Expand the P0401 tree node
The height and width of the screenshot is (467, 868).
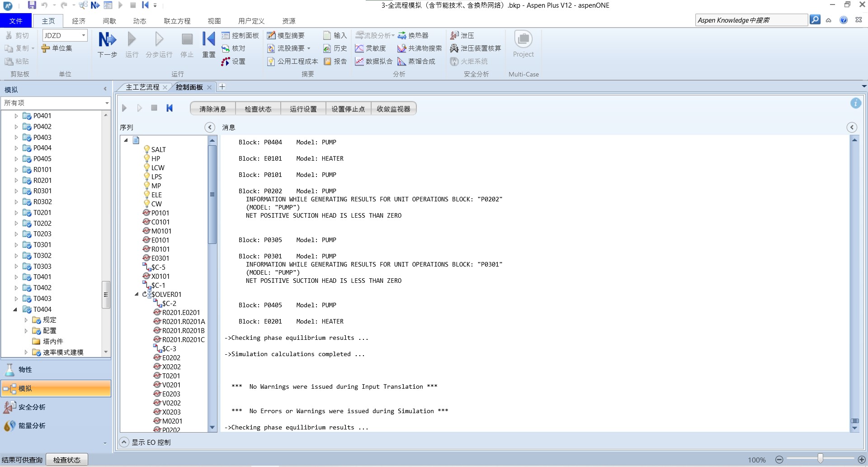pyautogui.click(x=16, y=116)
